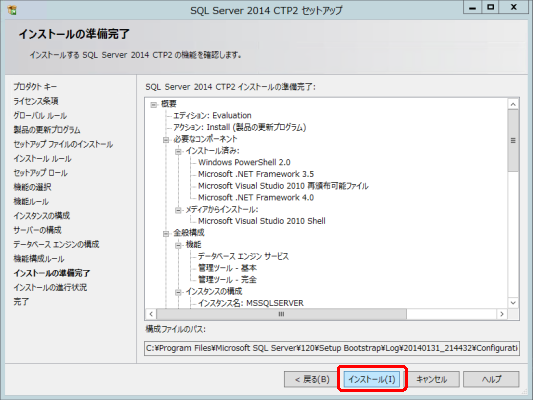The width and height of the screenshot is (533, 400).
Task: Select Windows PowerShell 2.0 row
Action: coord(244,162)
